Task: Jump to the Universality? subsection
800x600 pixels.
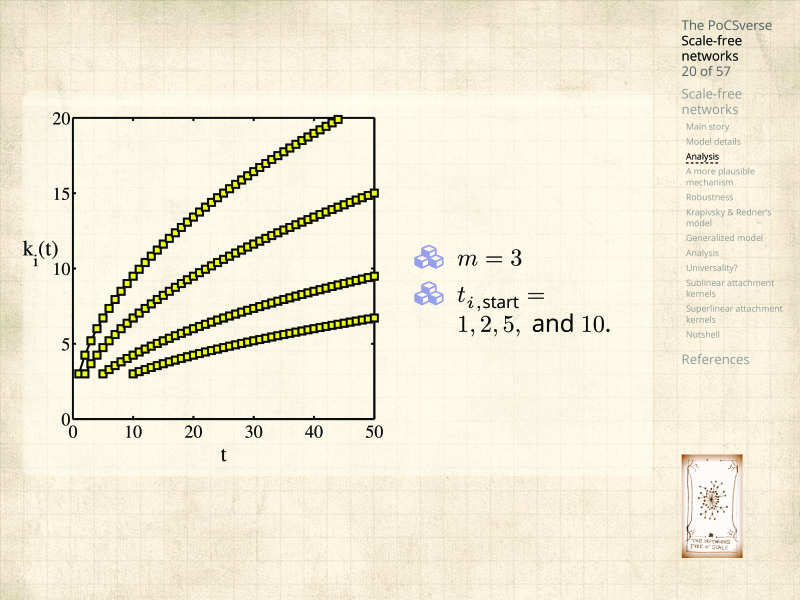Action: click(712, 268)
